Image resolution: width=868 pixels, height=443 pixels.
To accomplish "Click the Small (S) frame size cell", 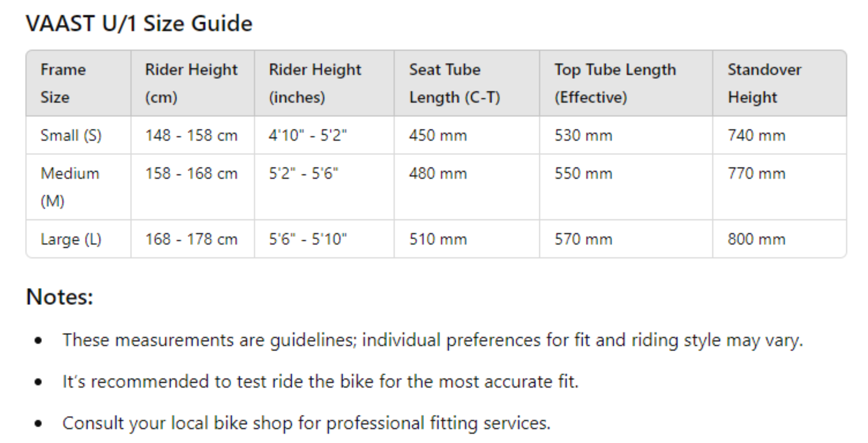I will (x=71, y=135).
